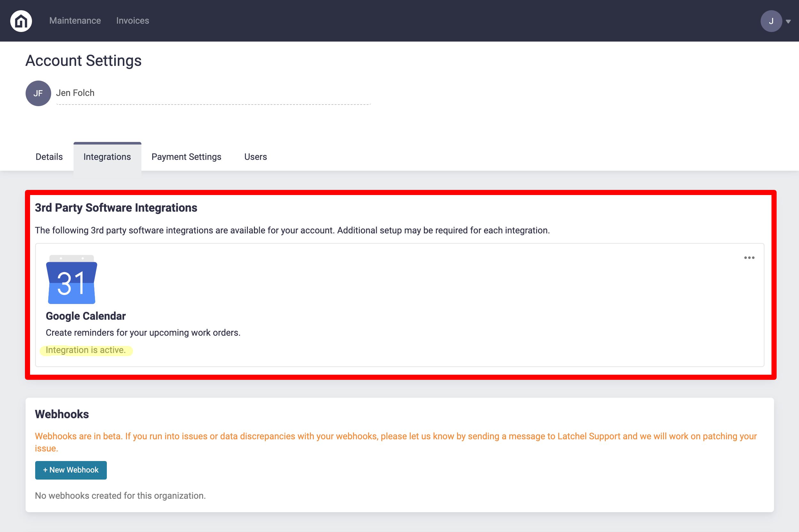The image size is (799, 532).
Task: Expand the user account dropdown arrow
Action: [x=788, y=21]
